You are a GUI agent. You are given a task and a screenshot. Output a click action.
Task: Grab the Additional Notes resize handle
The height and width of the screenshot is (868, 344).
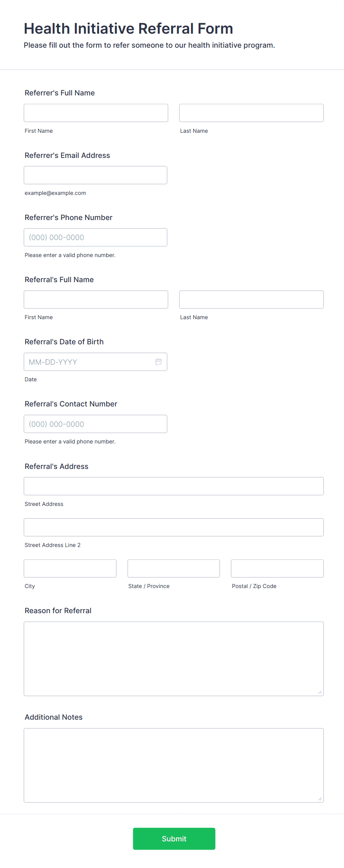(x=320, y=799)
